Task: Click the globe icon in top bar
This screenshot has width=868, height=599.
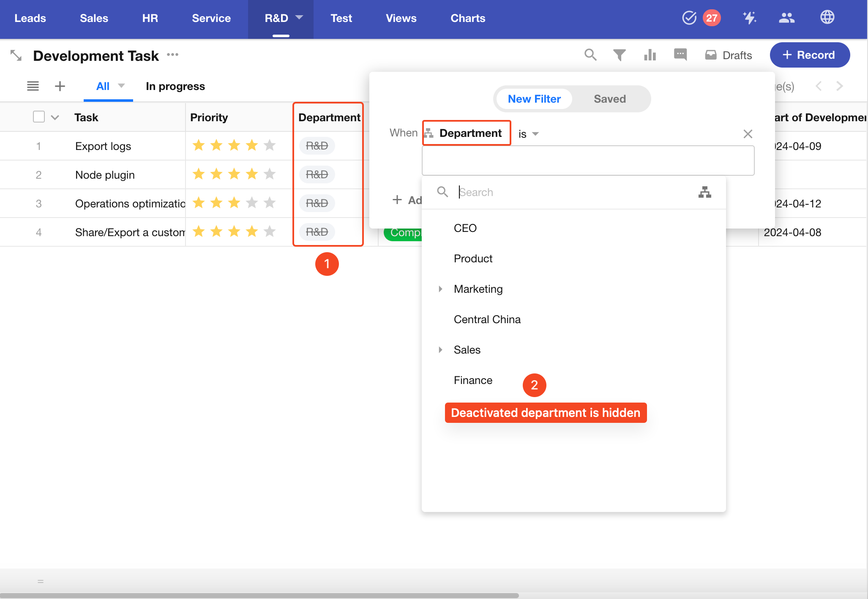Action: pos(827,18)
